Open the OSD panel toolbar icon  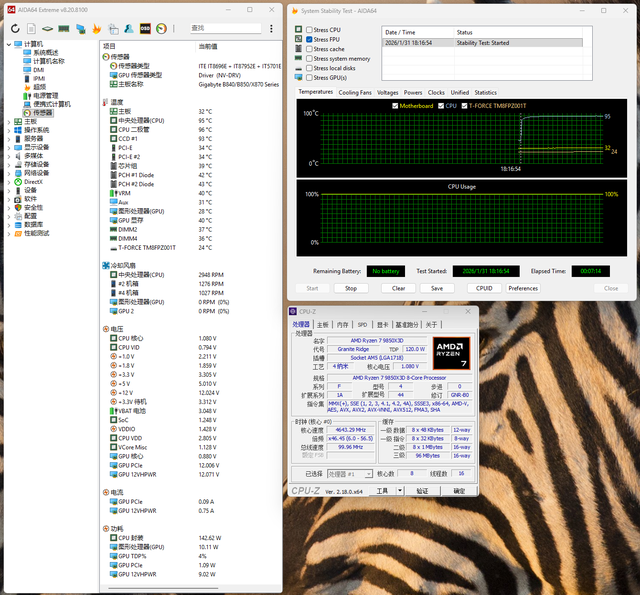click(145, 29)
